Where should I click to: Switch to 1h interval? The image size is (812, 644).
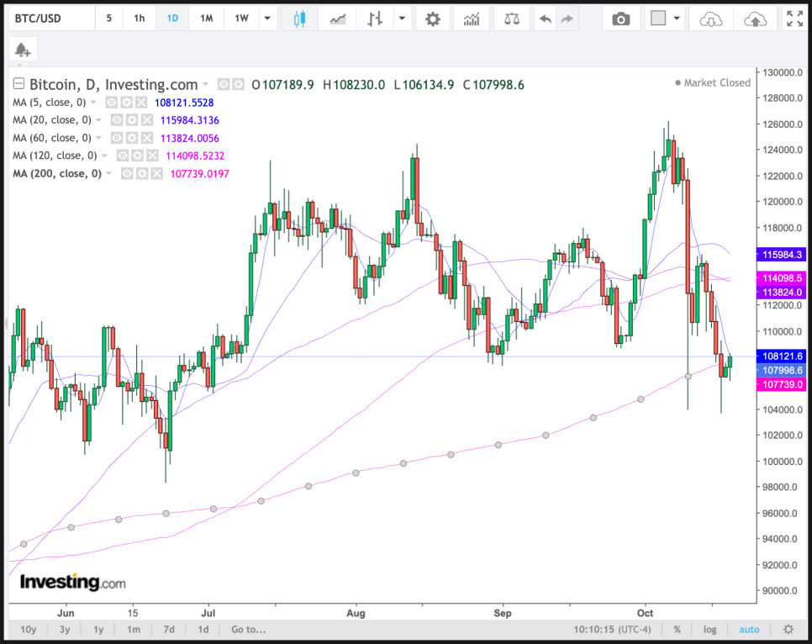pos(140,18)
